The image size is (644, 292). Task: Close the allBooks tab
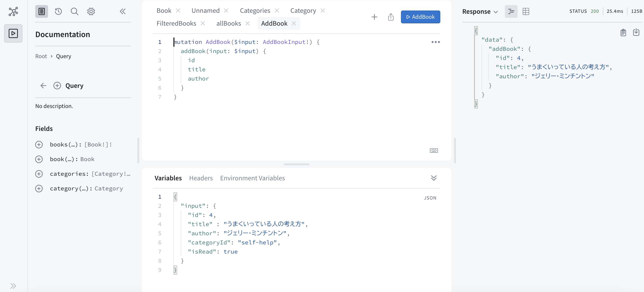pos(247,23)
